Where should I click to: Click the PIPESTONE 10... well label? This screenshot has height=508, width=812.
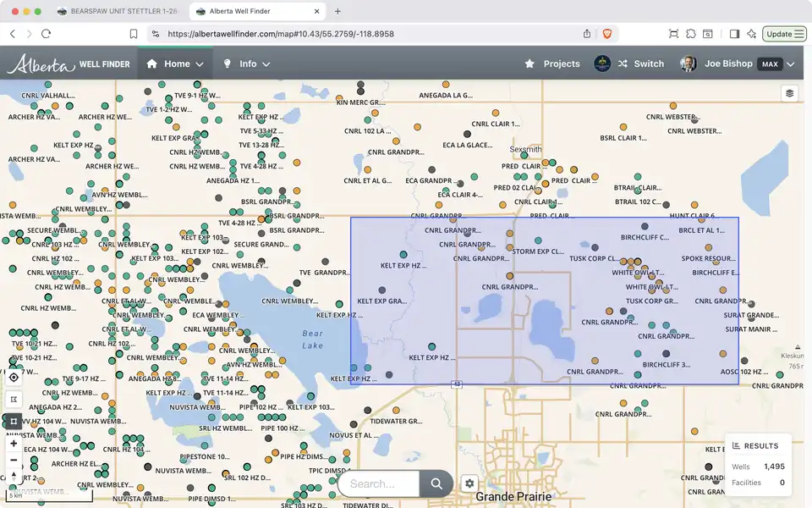(205, 456)
